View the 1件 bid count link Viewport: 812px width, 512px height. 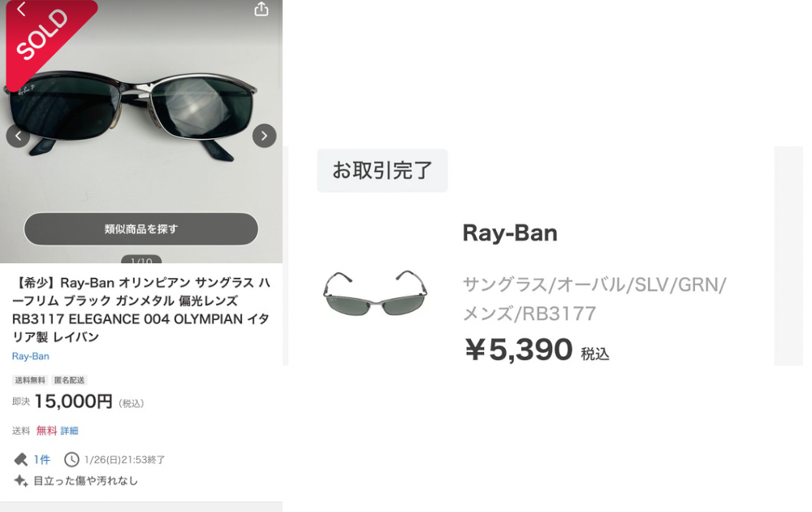tap(42, 459)
